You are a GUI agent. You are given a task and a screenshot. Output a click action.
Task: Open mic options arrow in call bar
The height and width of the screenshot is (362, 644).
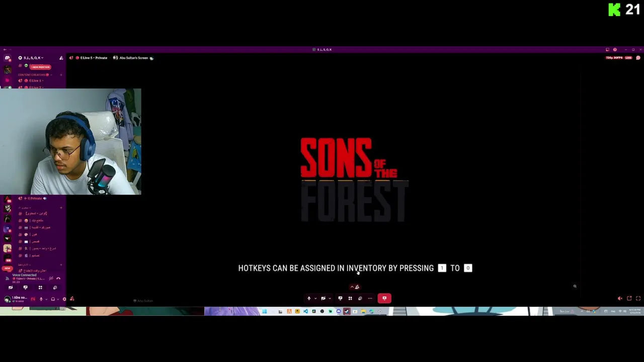(x=315, y=298)
